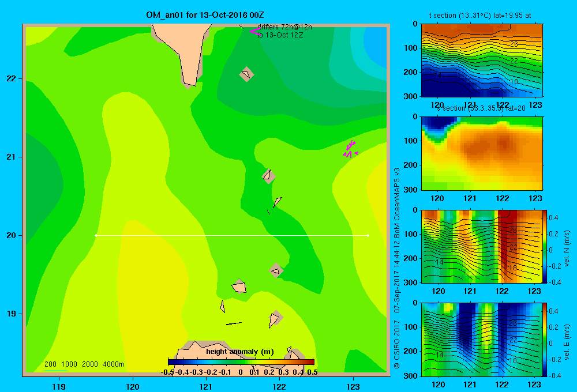Image resolution: width=577 pixels, height=392 pixels.
Task: Click the '26' isotherm label in temperature section
Action: point(514,44)
